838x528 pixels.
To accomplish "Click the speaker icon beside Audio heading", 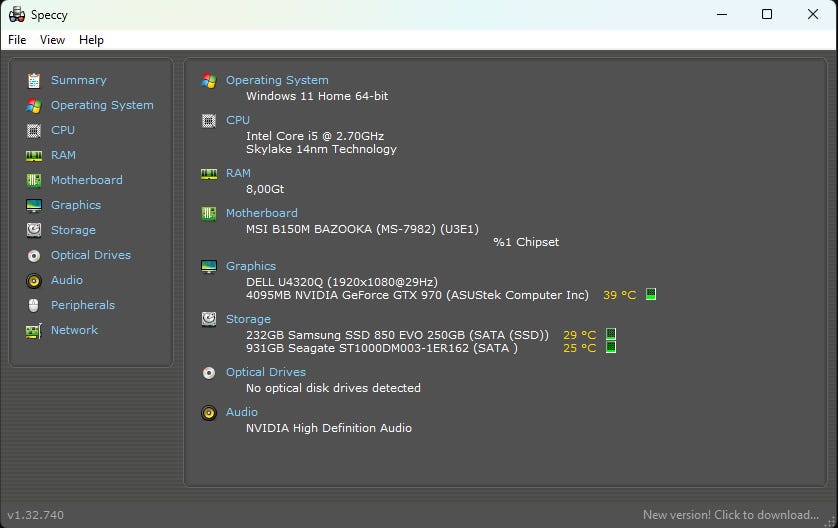I will 209,413.
